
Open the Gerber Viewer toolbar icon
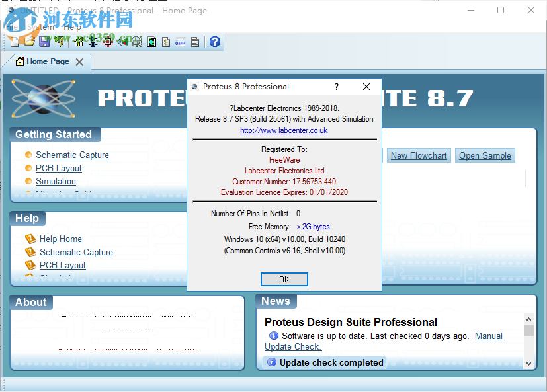pyautogui.click(x=138, y=42)
